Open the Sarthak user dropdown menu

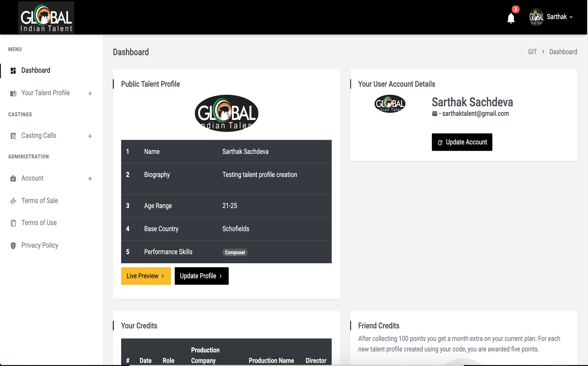click(x=557, y=17)
